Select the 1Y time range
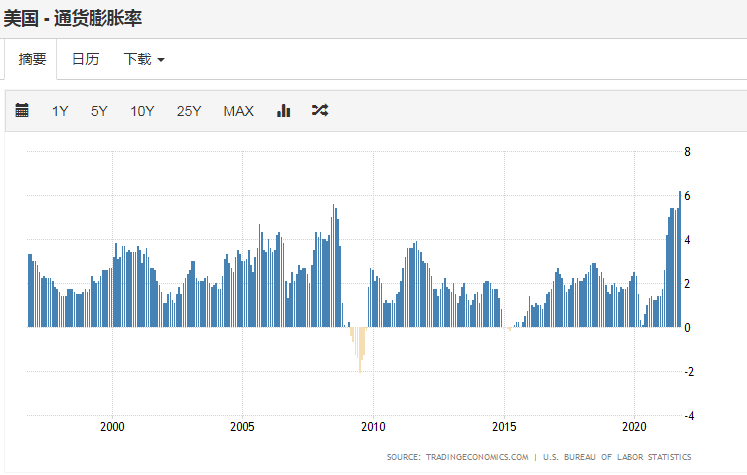The width and height of the screenshot is (747, 475). click(60, 111)
